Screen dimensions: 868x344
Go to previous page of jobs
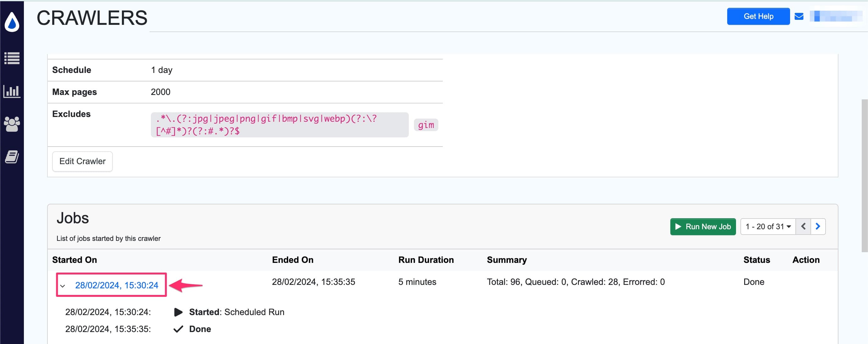point(804,226)
